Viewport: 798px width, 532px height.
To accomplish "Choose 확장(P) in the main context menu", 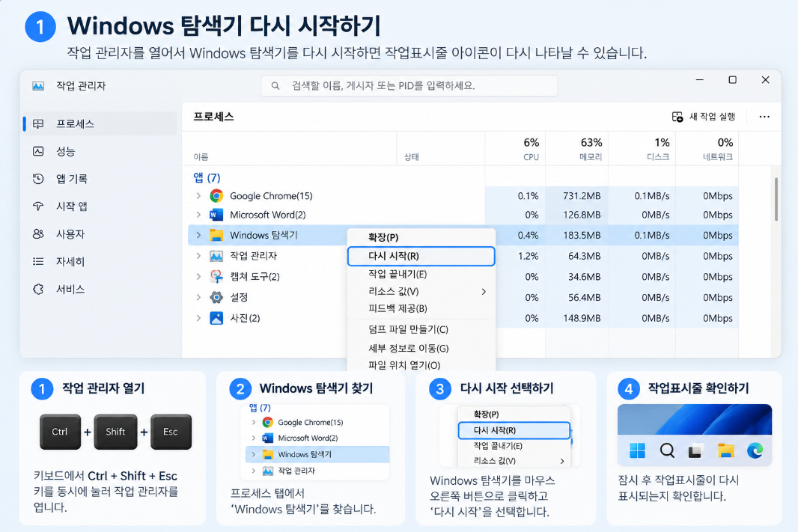I will [x=421, y=237].
